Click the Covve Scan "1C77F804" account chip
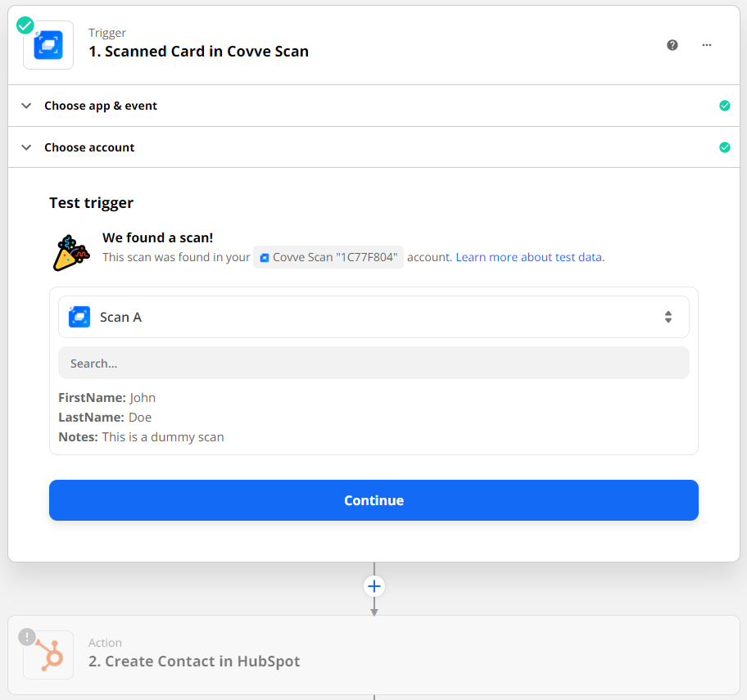 click(328, 257)
